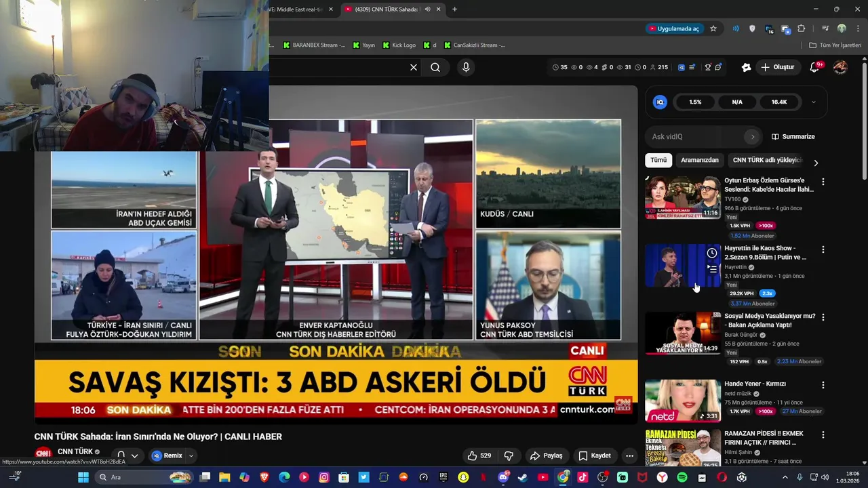Open options menu for the Oytun Erbaş video
Viewport: 868px width, 488px height.
[823, 182]
